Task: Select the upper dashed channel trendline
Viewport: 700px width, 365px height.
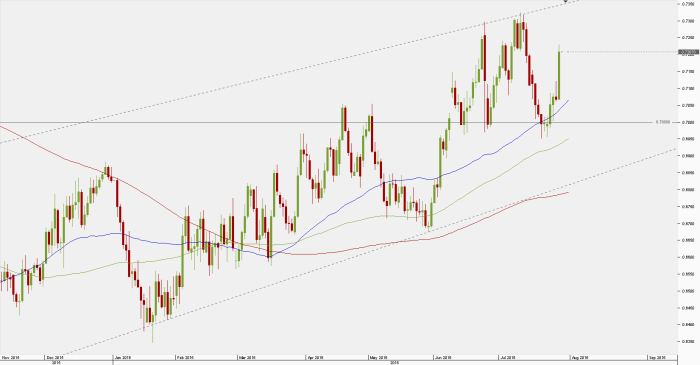Action: pyautogui.click(x=289, y=71)
